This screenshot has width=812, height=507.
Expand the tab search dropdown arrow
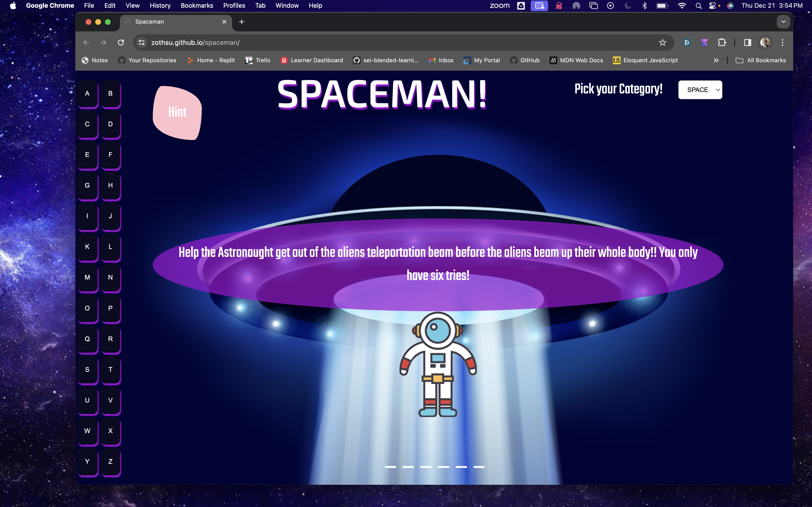[x=783, y=22]
